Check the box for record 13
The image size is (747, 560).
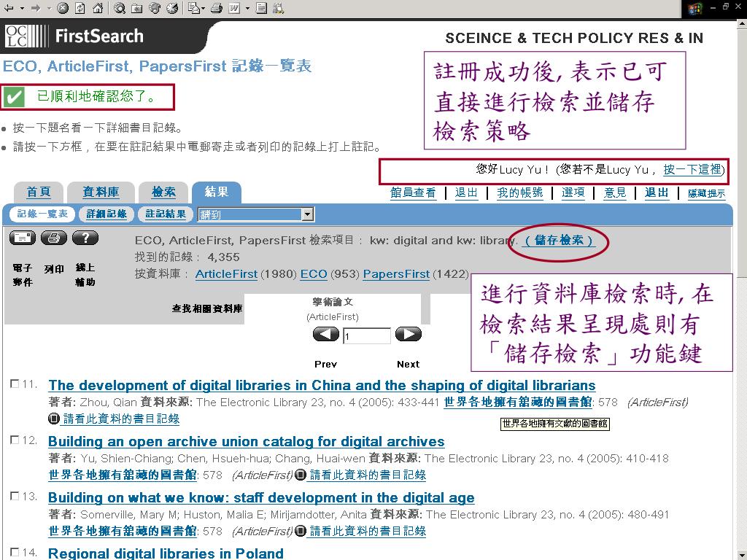click(15, 496)
